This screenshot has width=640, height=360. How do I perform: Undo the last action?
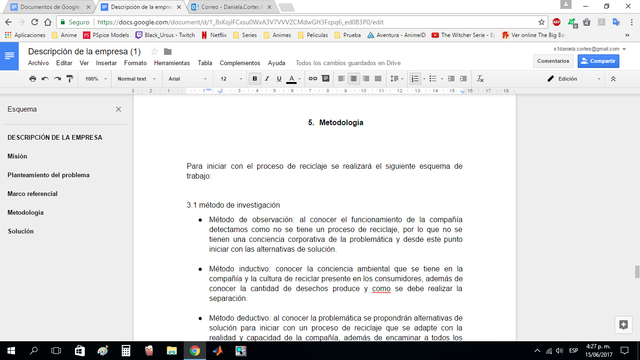45,79
